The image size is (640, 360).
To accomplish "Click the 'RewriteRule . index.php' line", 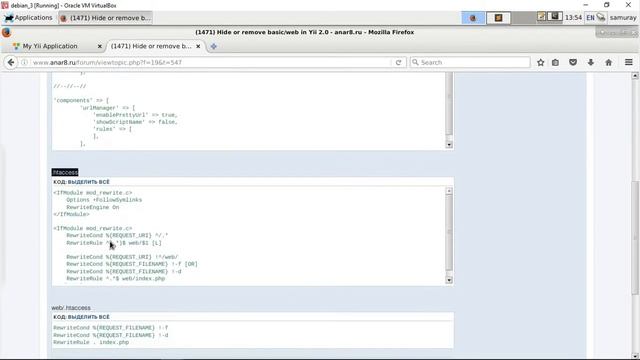I will pos(91,342).
